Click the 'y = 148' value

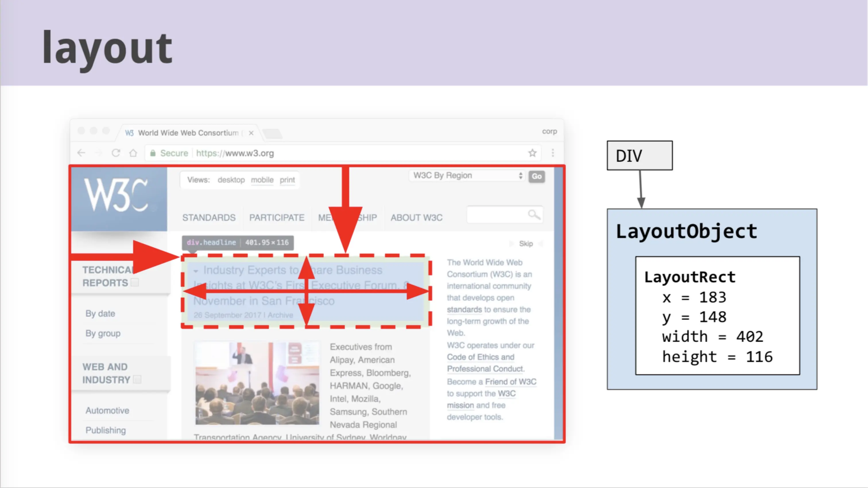[x=694, y=317]
